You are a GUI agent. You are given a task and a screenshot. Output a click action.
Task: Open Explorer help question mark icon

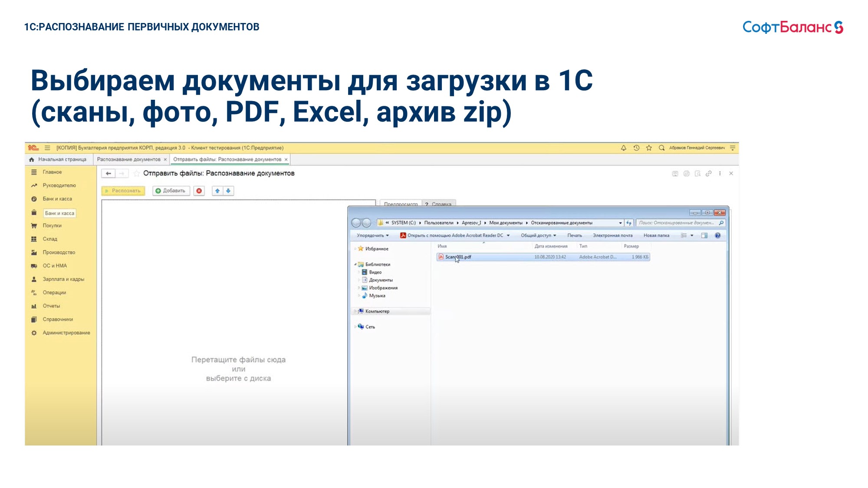718,236
